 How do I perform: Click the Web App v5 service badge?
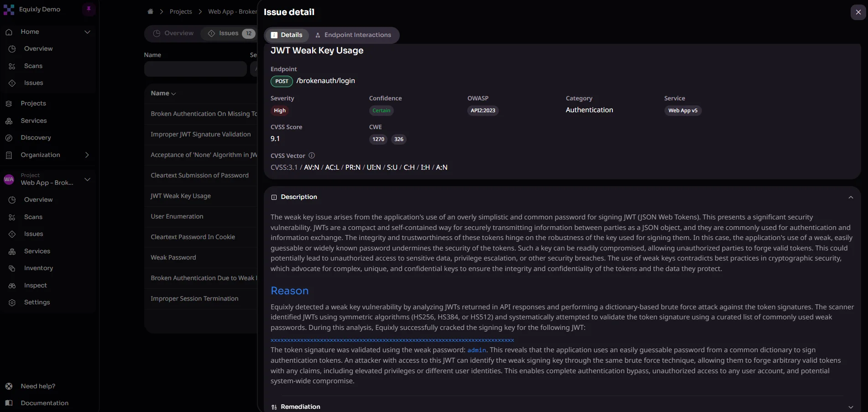683,111
